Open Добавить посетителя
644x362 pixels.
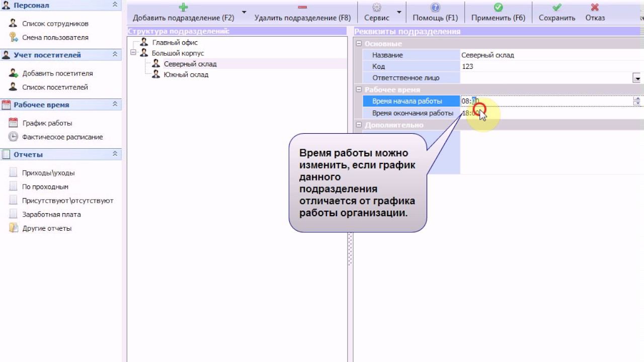(57, 73)
